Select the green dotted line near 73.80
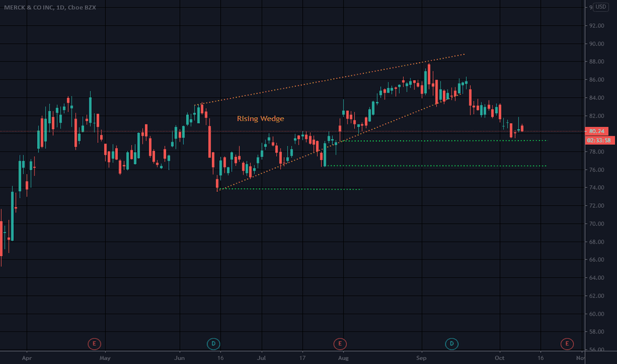This screenshot has width=617, height=364. point(291,189)
